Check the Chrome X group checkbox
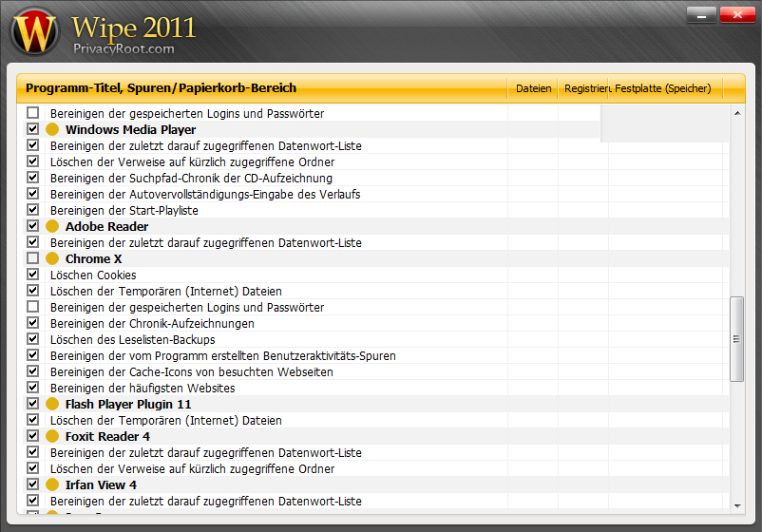 tap(32, 258)
